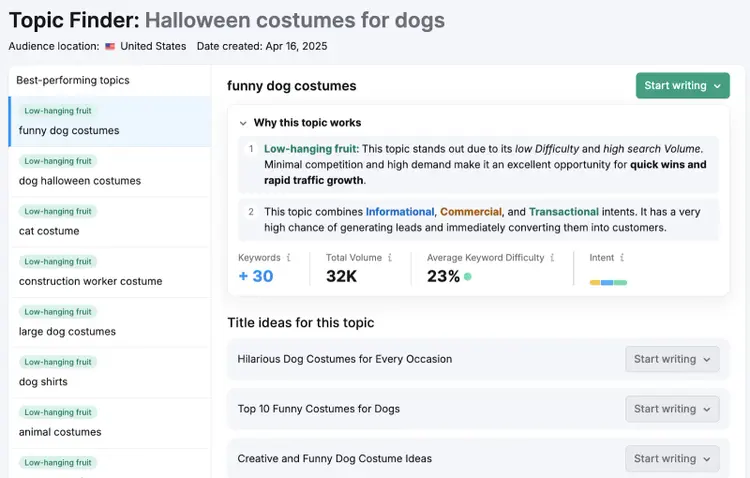
Task: Click the info icon next to Intent
Action: tap(622, 257)
